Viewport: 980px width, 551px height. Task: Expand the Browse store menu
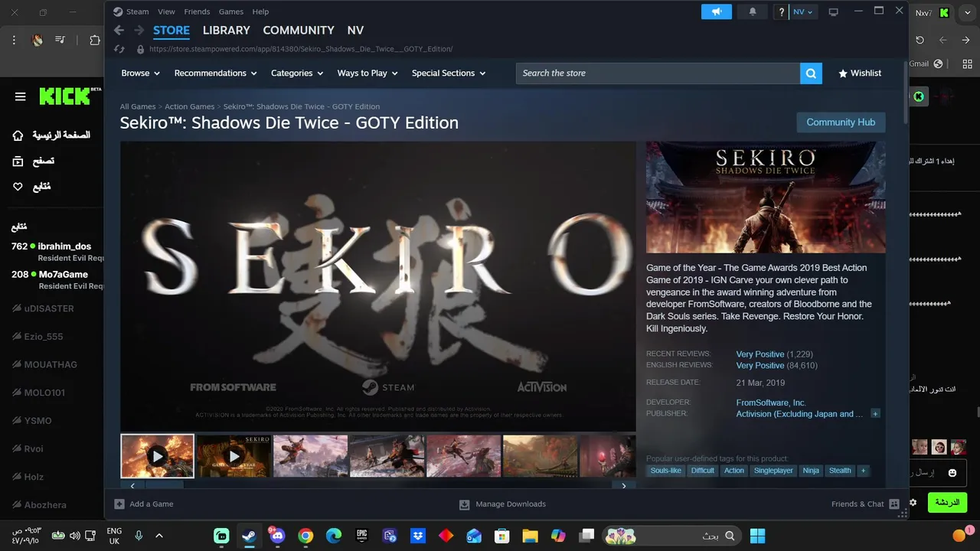coord(140,73)
